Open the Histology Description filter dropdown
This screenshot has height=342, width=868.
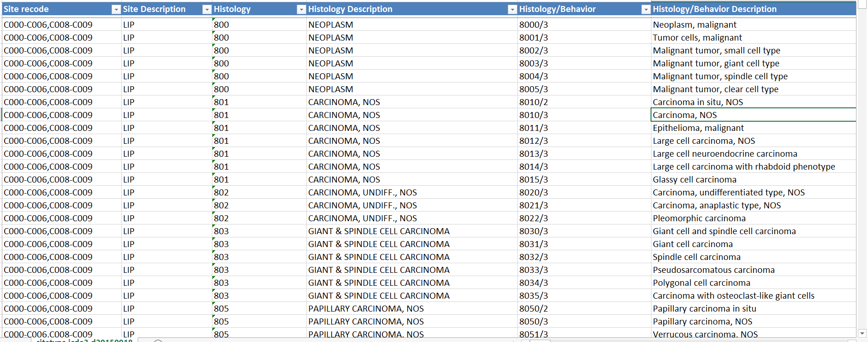pyautogui.click(x=512, y=9)
